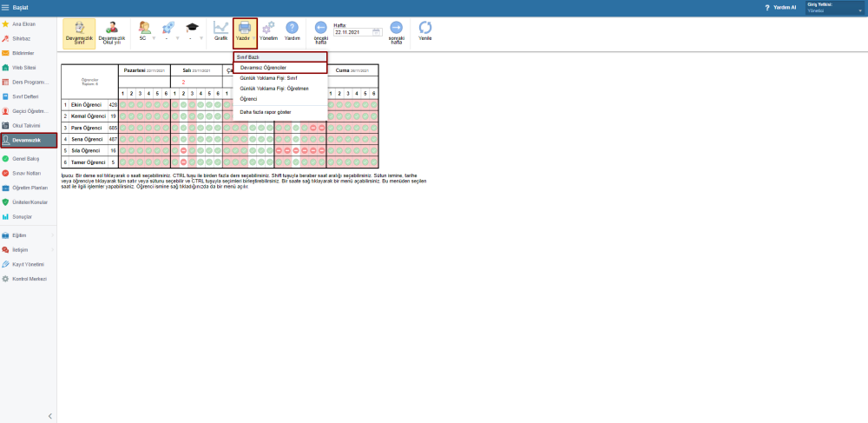868x423 pixels.
Task: Click student name Sena Öğrenci
Action: [x=86, y=139]
